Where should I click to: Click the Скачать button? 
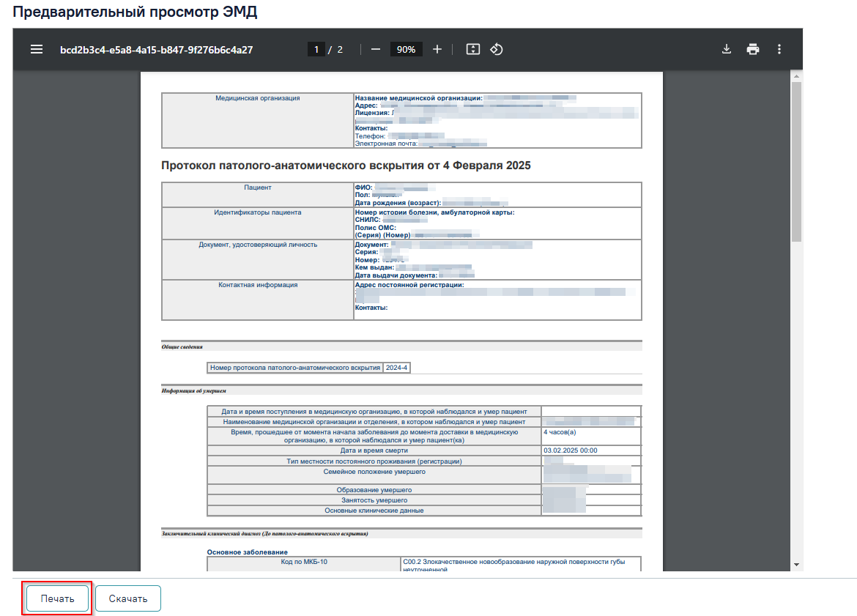pos(128,598)
